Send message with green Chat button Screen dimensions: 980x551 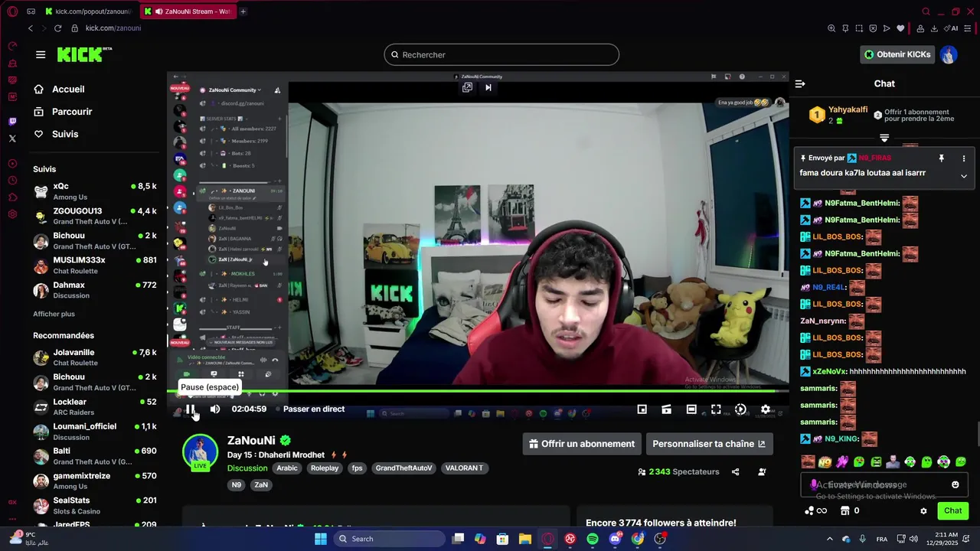click(952, 511)
